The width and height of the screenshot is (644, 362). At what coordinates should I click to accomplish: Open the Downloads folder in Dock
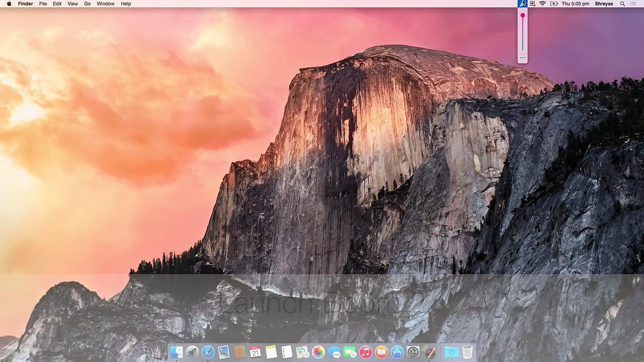451,352
